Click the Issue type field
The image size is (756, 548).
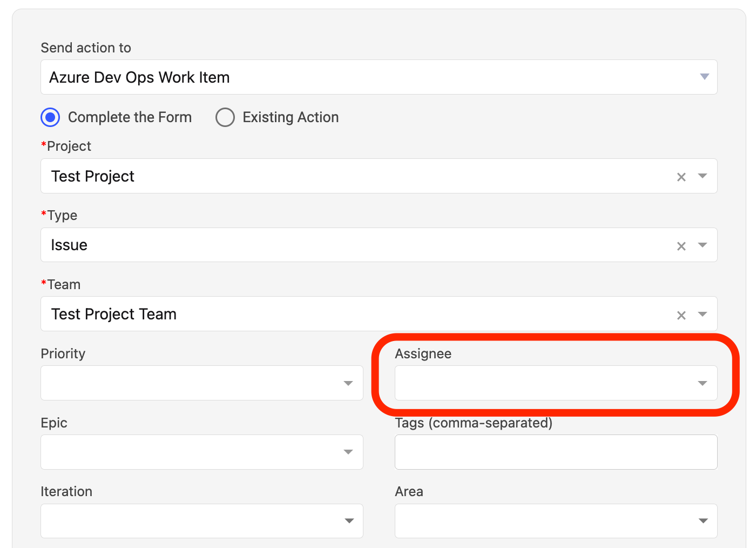tap(379, 245)
